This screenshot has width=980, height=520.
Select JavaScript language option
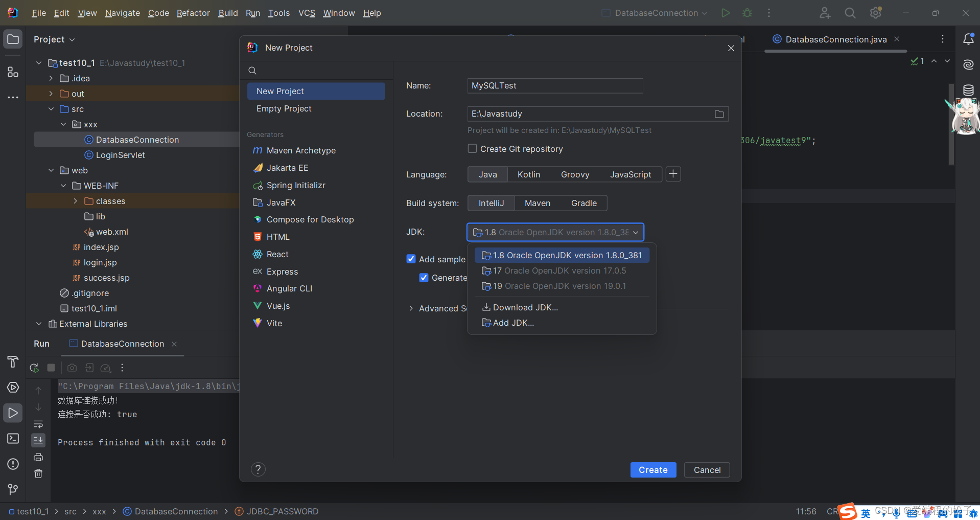[631, 174]
